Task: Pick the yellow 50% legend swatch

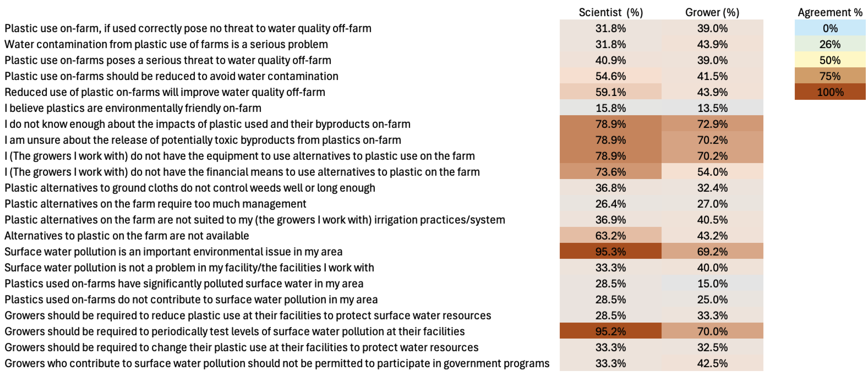Action: click(830, 60)
